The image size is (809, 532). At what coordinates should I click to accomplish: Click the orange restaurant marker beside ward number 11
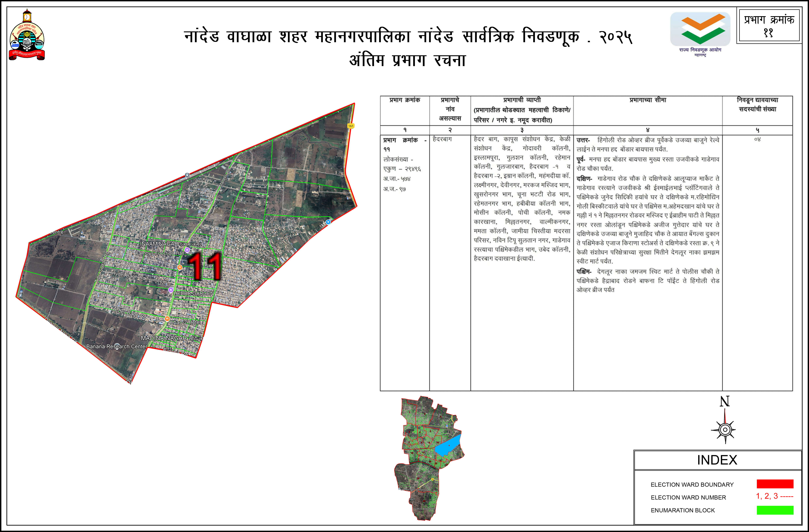pyautogui.click(x=179, y=267)
